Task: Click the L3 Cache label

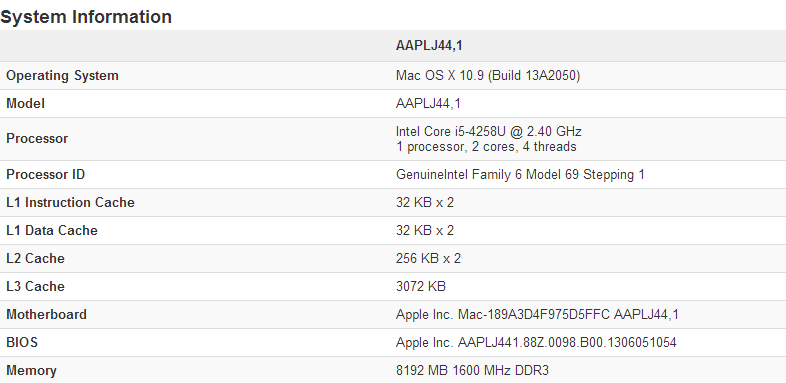Action: click(35, 287)
